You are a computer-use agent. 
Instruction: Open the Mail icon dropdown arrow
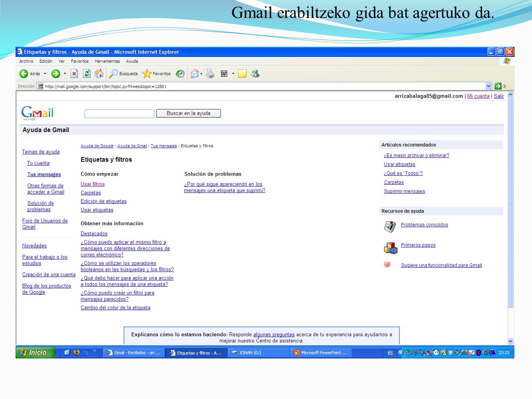click(201, 74)
